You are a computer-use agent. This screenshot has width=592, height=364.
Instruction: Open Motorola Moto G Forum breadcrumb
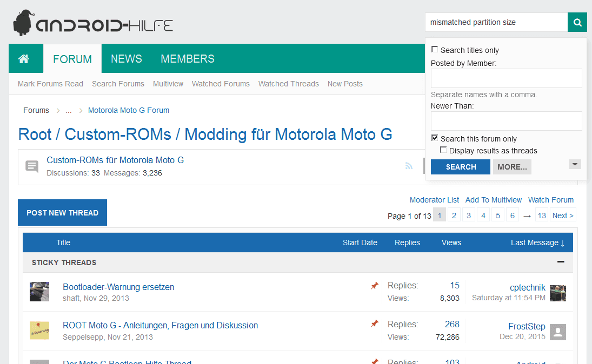pos(129,111)
